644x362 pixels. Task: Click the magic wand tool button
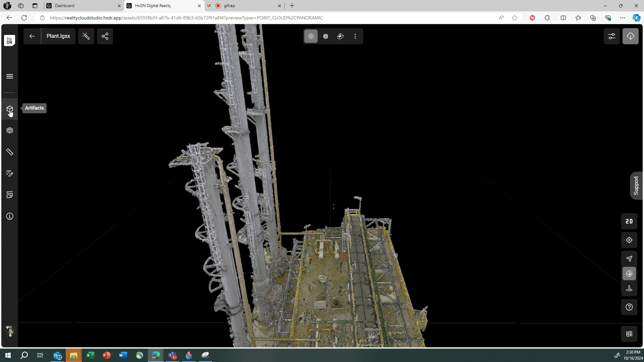tap(86, 36)
